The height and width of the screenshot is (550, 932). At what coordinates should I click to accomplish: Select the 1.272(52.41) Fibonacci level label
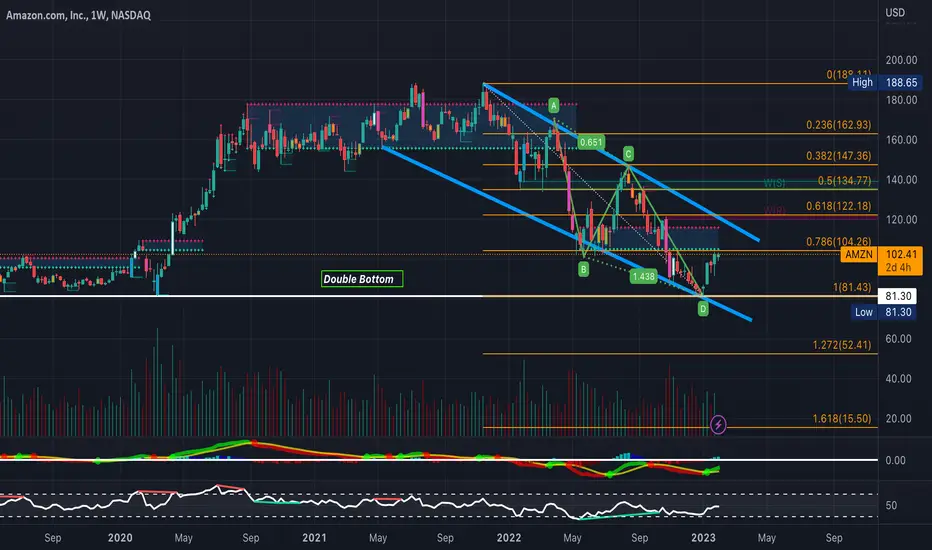(x=842, y=345)
